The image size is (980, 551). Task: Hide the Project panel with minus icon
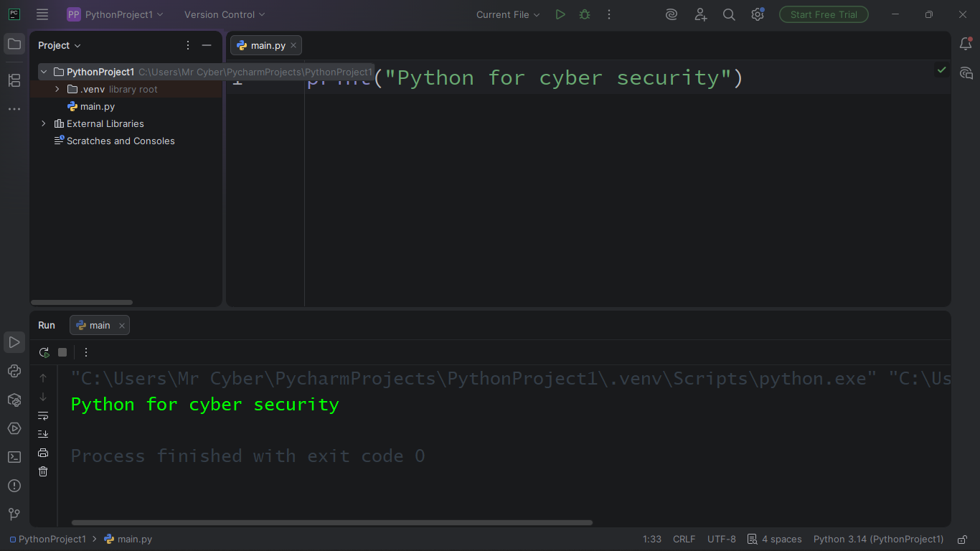207,45
